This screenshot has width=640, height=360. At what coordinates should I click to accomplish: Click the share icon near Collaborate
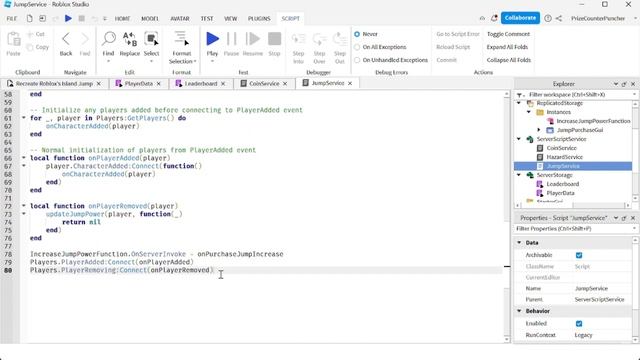pyautogui.click(x=559, y=18)
